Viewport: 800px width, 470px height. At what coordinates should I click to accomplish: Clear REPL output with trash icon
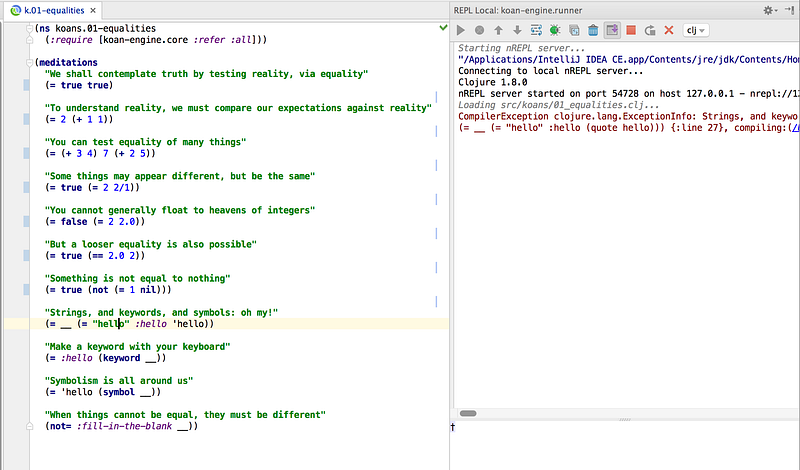(x=593, y=30)
